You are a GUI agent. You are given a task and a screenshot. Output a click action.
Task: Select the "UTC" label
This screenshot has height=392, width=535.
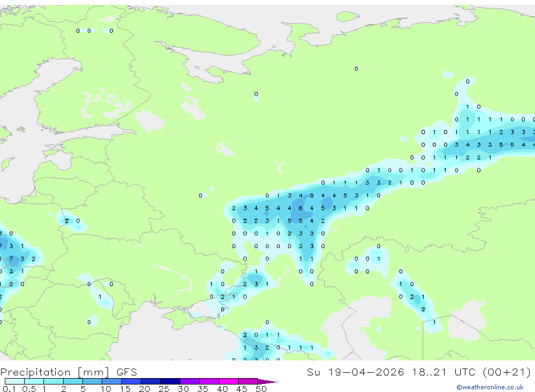[x=465, y=372]
